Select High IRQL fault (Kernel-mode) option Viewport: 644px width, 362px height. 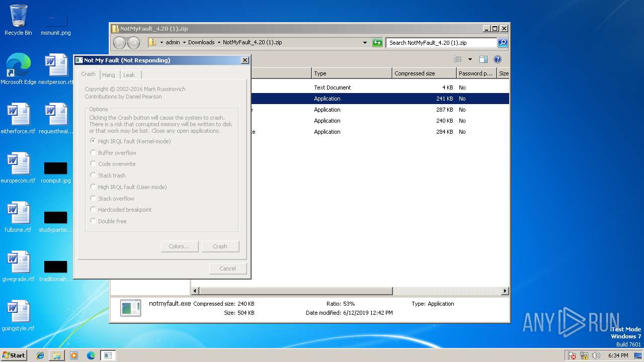[x=130, y=141]
